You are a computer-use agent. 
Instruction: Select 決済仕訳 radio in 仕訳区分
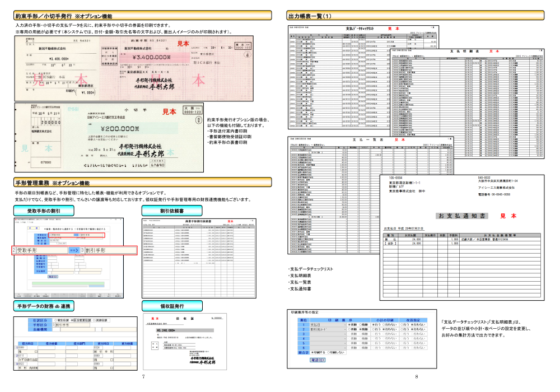(100, 320)
